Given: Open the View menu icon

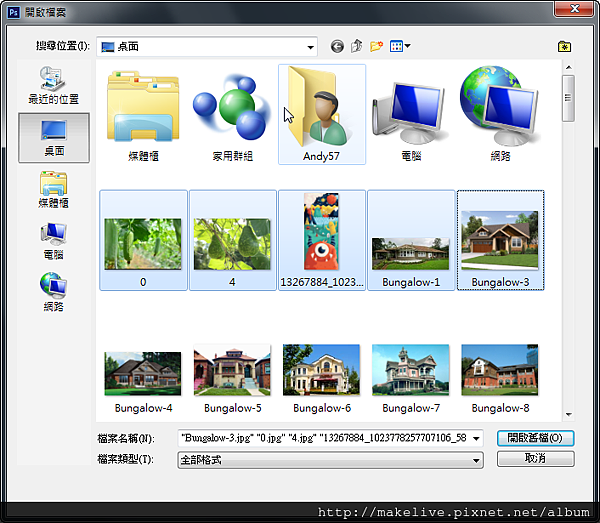Looking at the screenshot, I should point(400,46).
